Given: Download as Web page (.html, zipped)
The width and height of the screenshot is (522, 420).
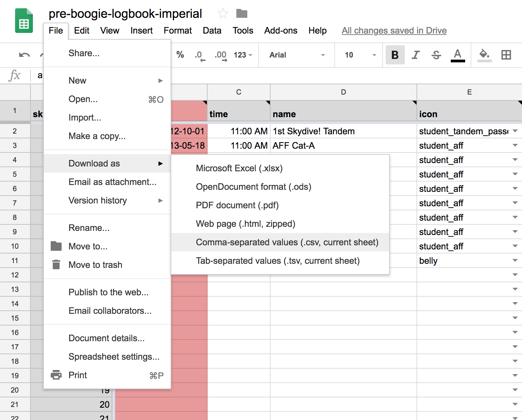Looking at the screenshot, I should [x=280, y=224].
